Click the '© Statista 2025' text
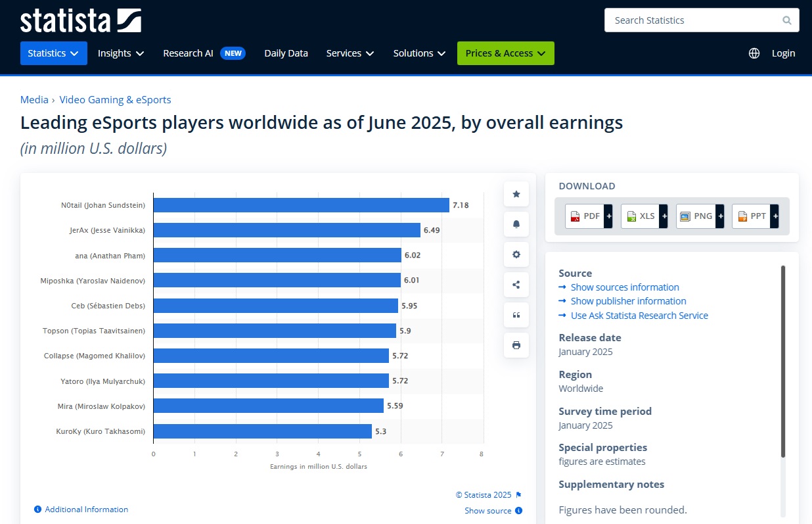 coord(484,495)
